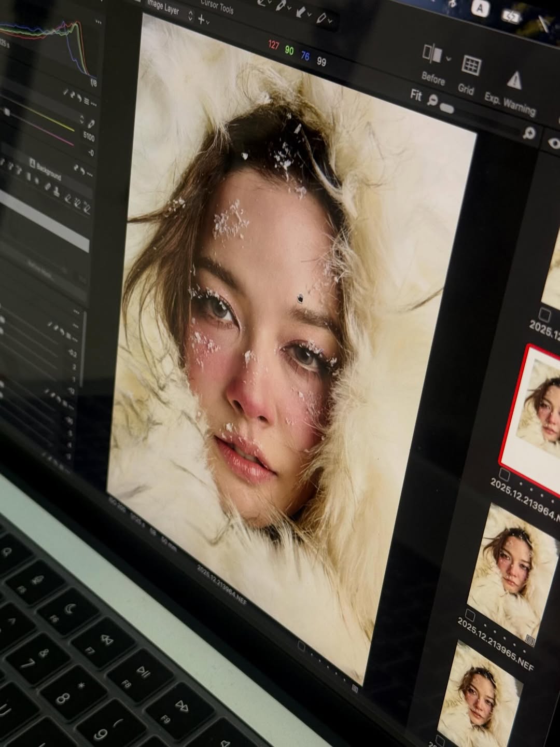Click the zoom in magnifier icon
This screenshot has width=560, height=747.
pos(528,133)
